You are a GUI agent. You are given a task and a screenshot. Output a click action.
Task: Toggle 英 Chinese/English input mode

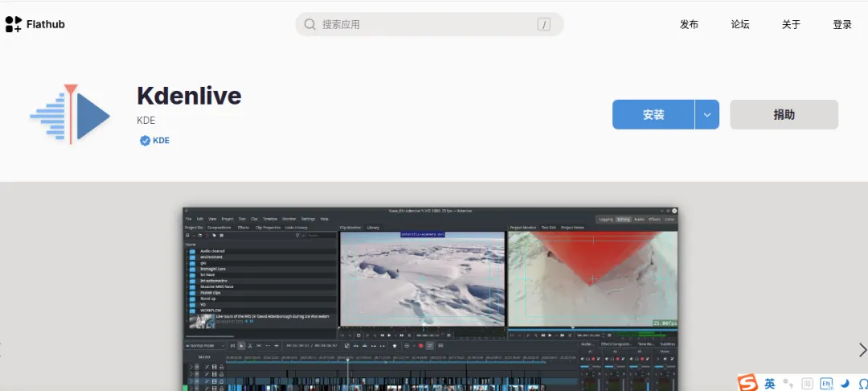(770, 383)
